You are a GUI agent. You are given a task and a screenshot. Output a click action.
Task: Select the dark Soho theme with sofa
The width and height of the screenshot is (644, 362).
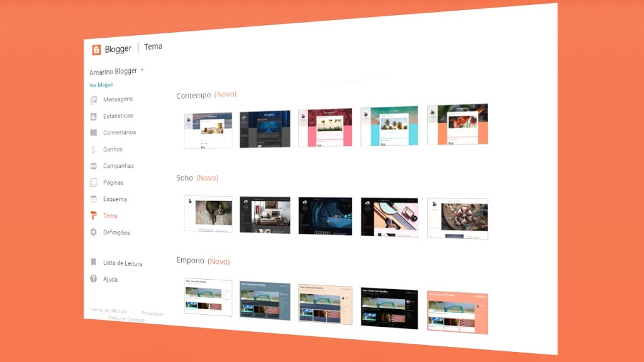265,215
